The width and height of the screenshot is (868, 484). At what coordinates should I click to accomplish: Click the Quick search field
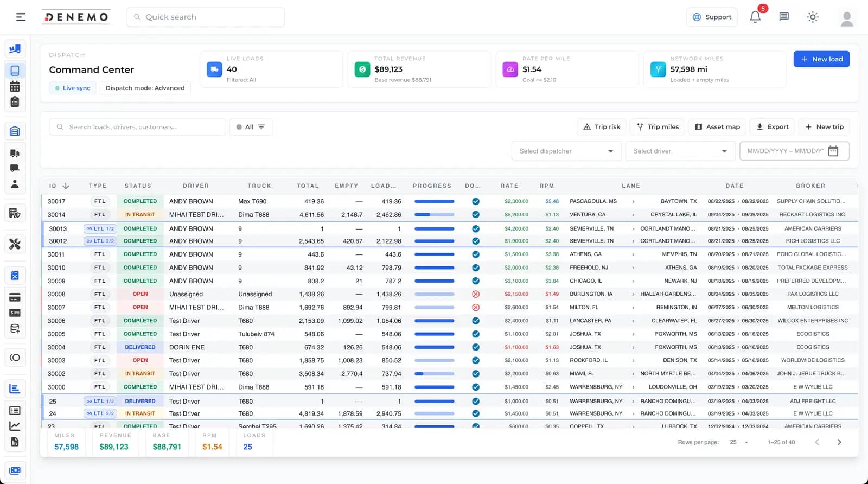tap(206, 17)
